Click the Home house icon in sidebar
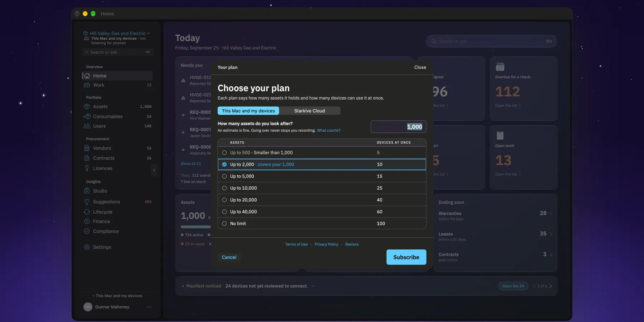Viewport: 644px width, 322px height. click(87, 76)
